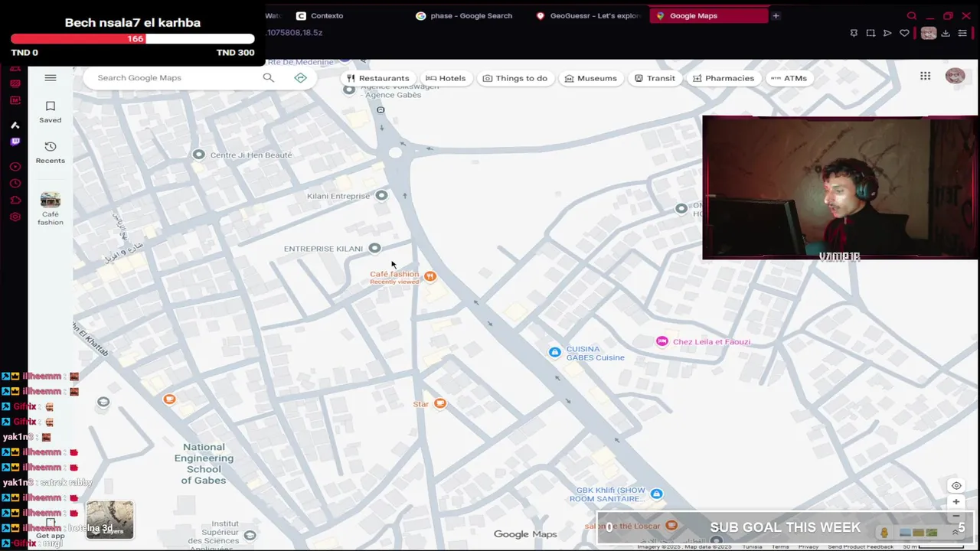Screen dimensions: 980x551
Task: Open the extensions cube icon in sidebar
Action: (15, 201)
